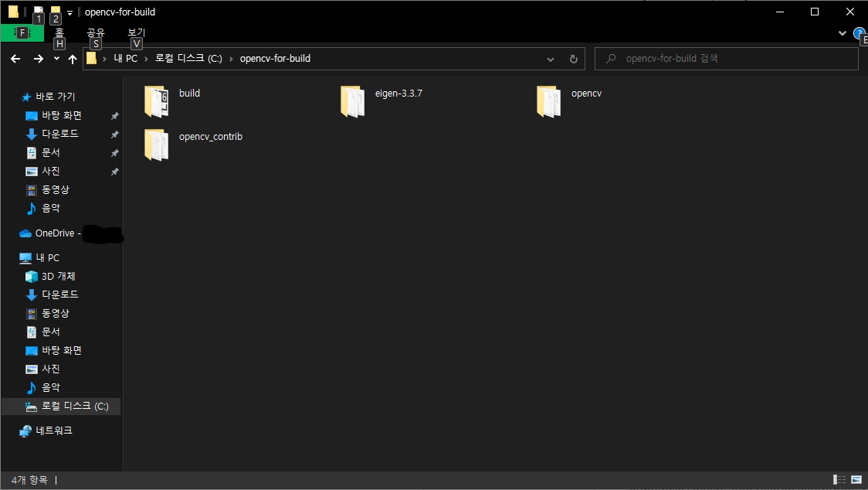Click quick access toolbar new folder button
The height and width of the screenshot is (490, 868).
point(56,11)
